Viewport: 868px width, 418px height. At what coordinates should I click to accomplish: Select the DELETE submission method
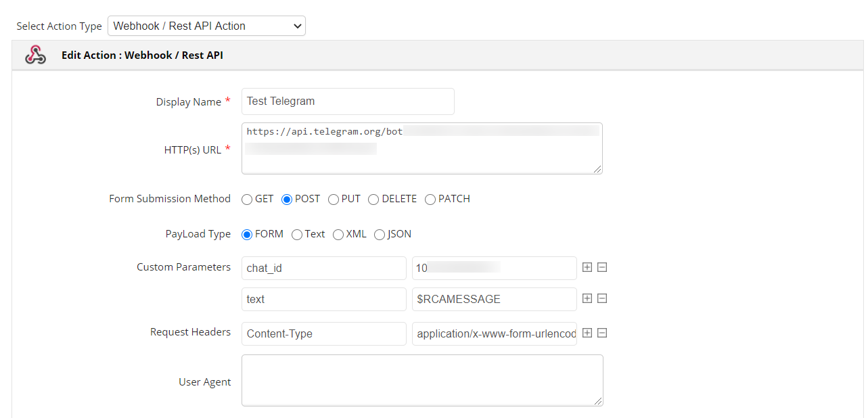[x=373, y=200]
